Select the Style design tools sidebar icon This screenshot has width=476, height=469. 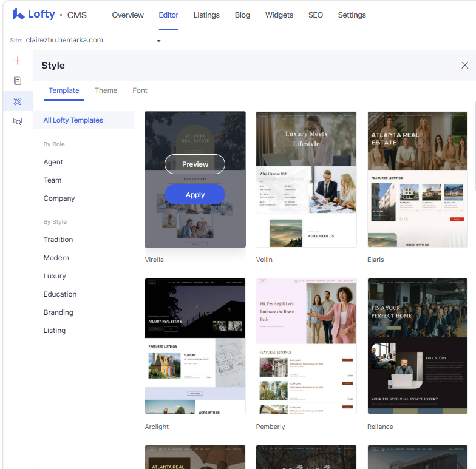(18, 101)
